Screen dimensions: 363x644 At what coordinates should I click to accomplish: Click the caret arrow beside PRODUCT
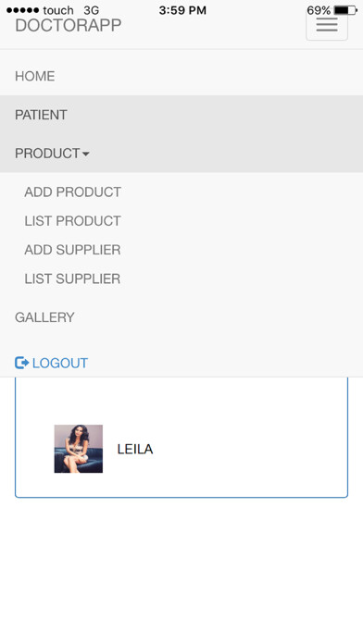85,154
